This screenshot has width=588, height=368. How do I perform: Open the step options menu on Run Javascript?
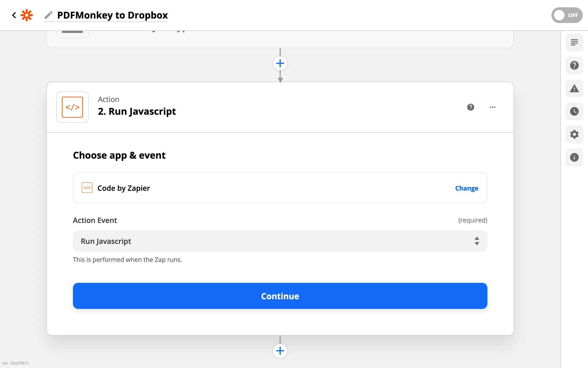492,107
